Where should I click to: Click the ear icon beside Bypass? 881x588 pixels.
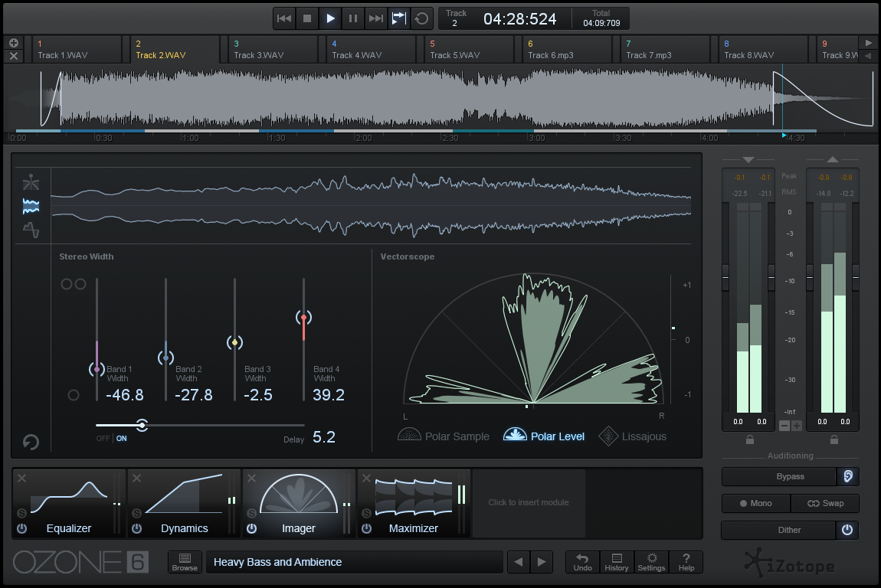pyautogui.click(x=847, y=476)
